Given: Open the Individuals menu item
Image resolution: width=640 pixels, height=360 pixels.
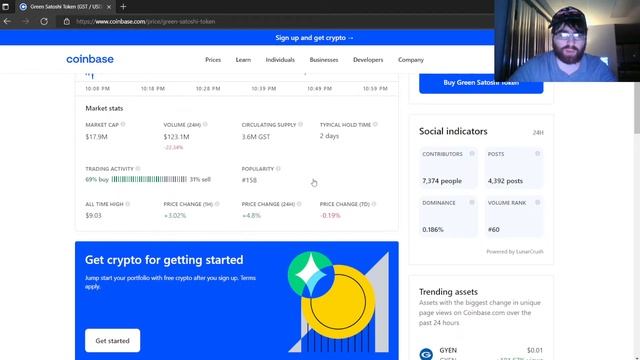Looking at the screenshot, I should coord(280,60).
